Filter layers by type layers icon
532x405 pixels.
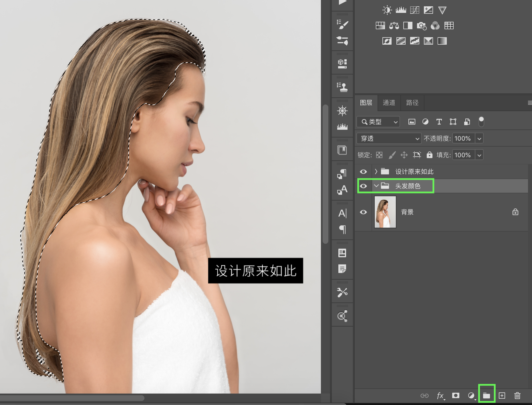[x=439, y=122]
